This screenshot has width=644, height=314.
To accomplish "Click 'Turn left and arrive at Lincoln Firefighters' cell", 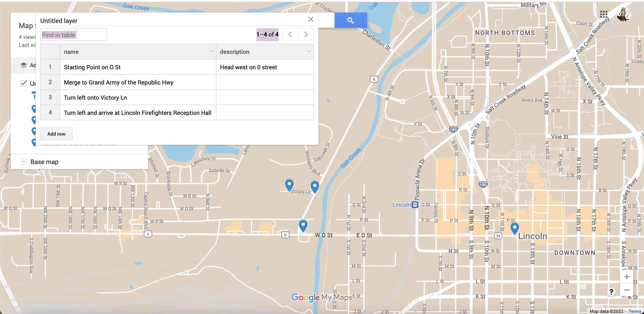I will click(138, 113).
